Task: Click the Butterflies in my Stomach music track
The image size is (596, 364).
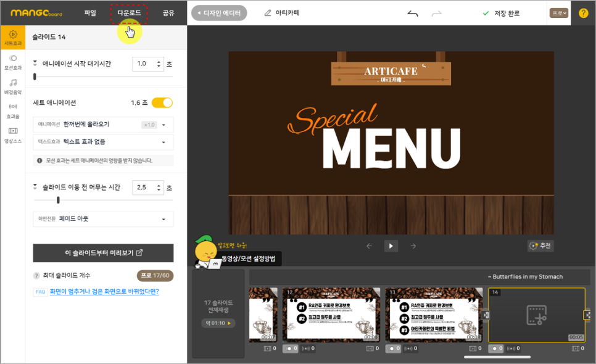Action: (x=525, y=276)
